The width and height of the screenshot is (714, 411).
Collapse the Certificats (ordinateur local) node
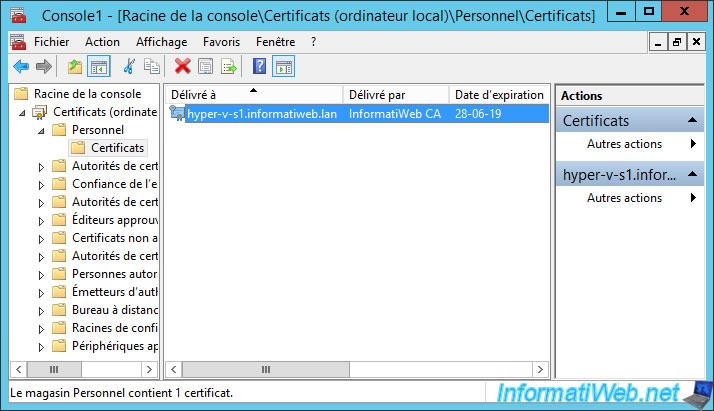(22, 113)
